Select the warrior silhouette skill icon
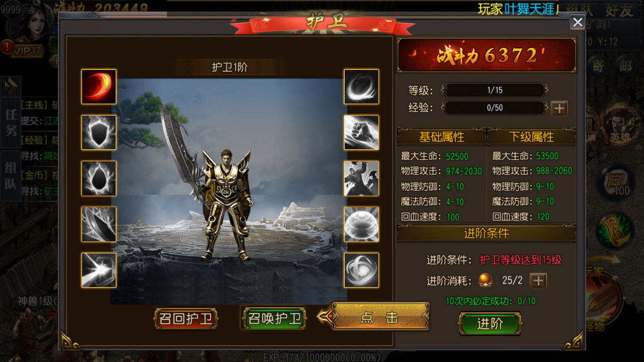Screen dimensions: 644x362 click(361, 178)
